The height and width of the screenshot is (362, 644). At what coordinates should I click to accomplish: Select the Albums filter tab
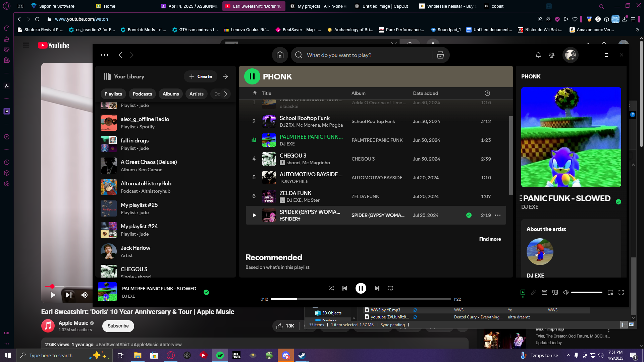pos(171,94)
